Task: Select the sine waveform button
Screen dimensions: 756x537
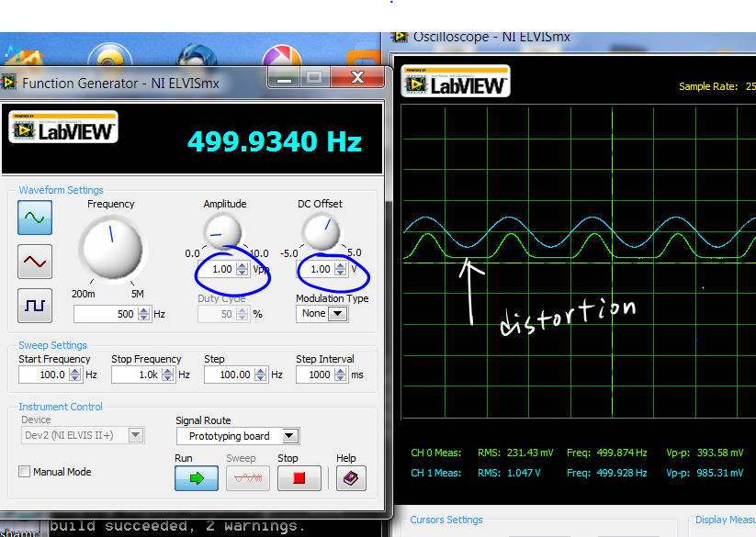Action: coord(35,218)
